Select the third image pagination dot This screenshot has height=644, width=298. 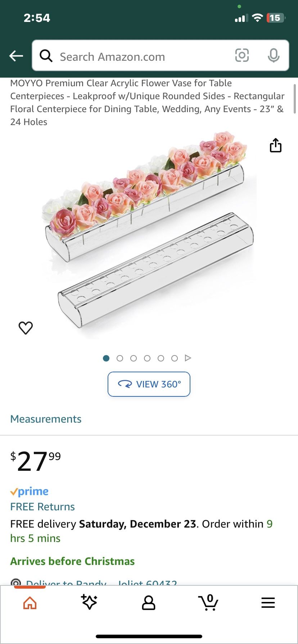(x=134, y=358)
